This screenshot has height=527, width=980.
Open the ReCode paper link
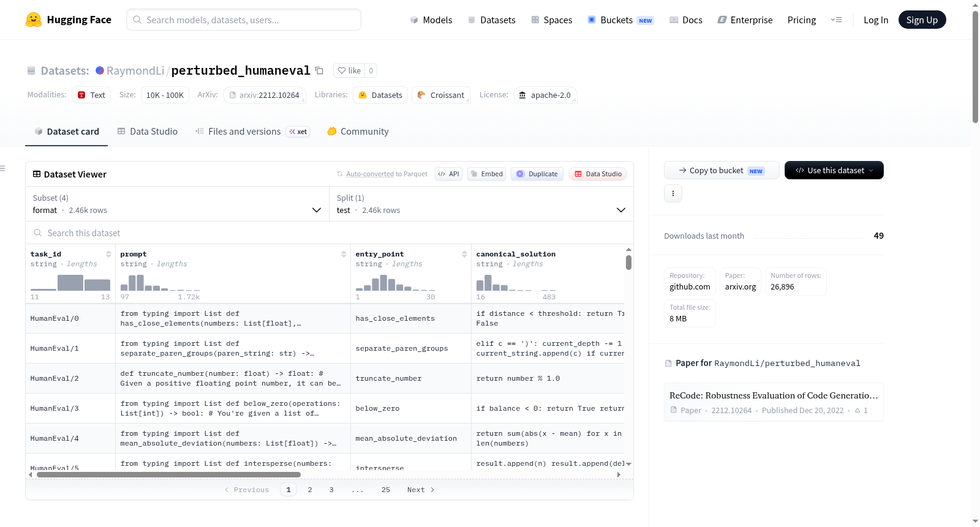pos(774,395)
